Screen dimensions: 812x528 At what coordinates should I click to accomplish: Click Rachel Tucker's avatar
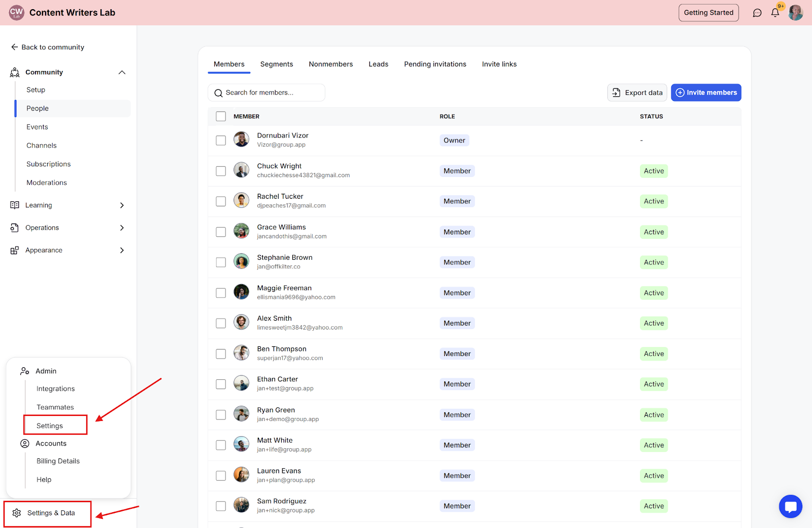242,200
